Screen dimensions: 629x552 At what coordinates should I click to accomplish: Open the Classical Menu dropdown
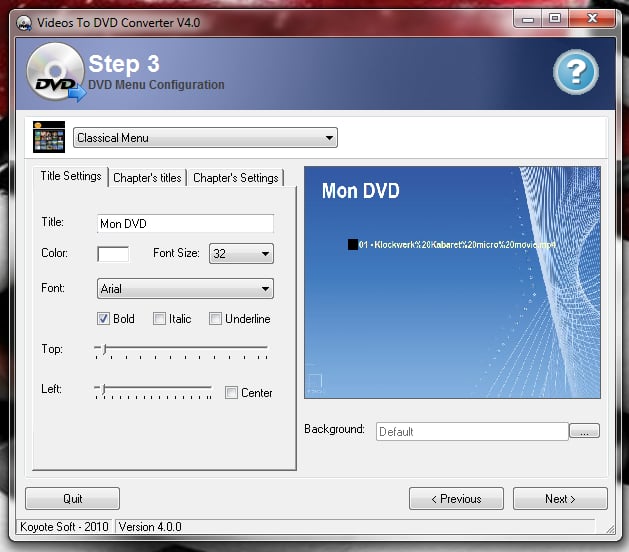[205, 138]
